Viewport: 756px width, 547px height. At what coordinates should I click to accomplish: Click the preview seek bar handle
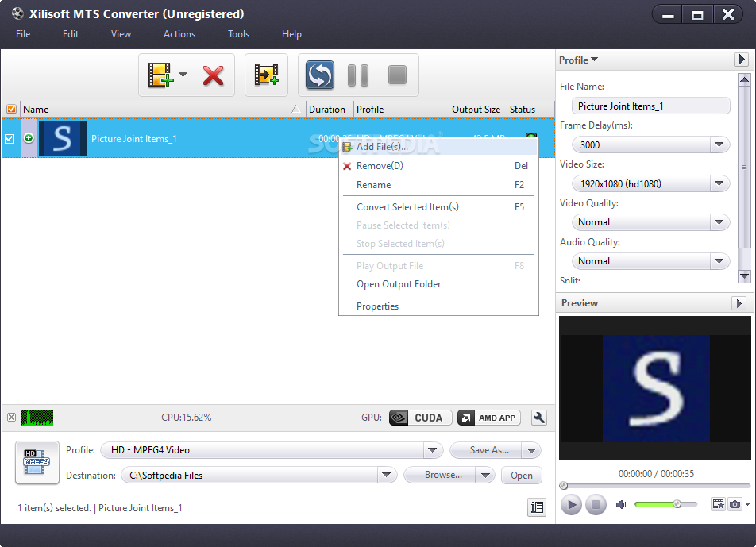point(563,485)
